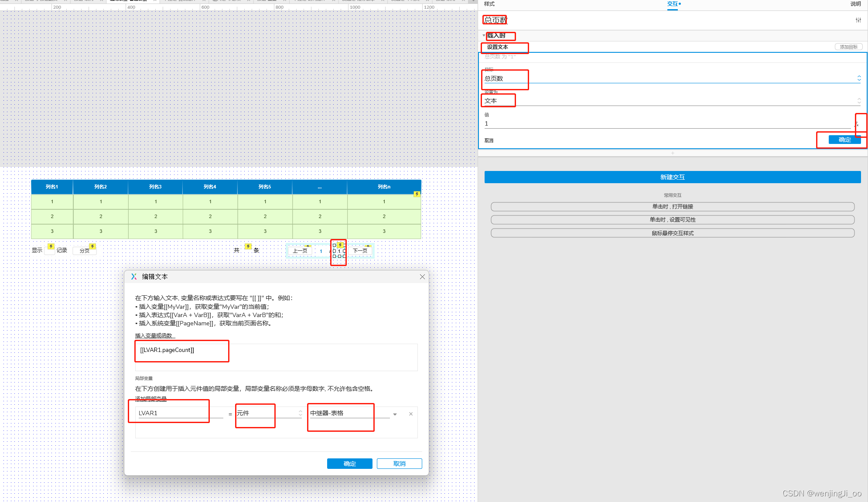
Task: Click 添加局部变量 link
Action: pyautogui.click(x=150, y=399)
